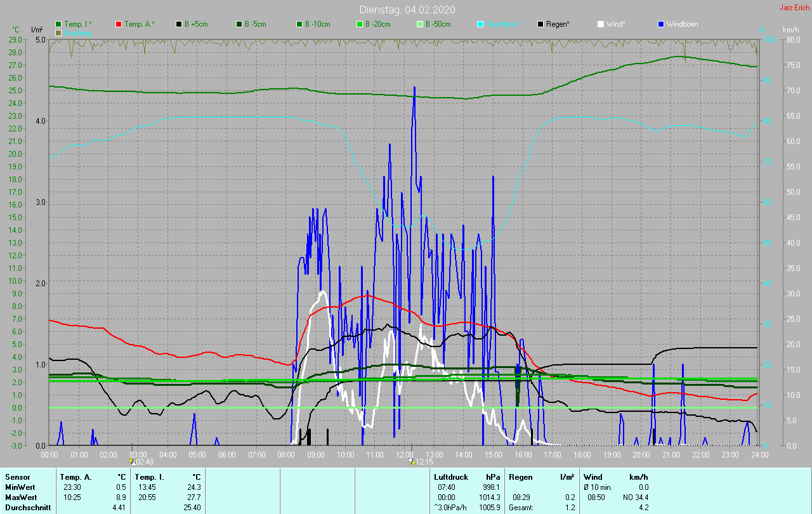Viewport: 812px width, 514px height.
Task: Select the black B +5cm legend square
Action: [179, 24]
